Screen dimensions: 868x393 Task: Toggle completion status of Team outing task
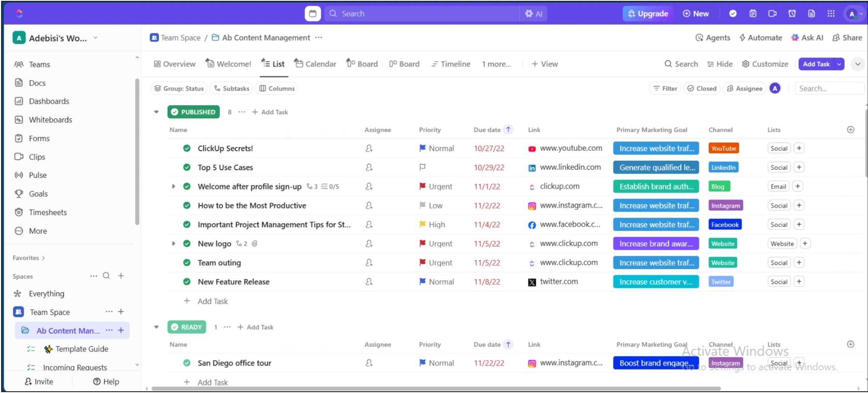tap(187, 262)
